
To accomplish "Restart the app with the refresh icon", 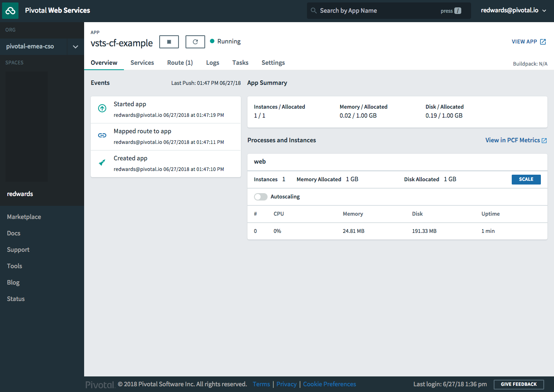I will point(195,42).
